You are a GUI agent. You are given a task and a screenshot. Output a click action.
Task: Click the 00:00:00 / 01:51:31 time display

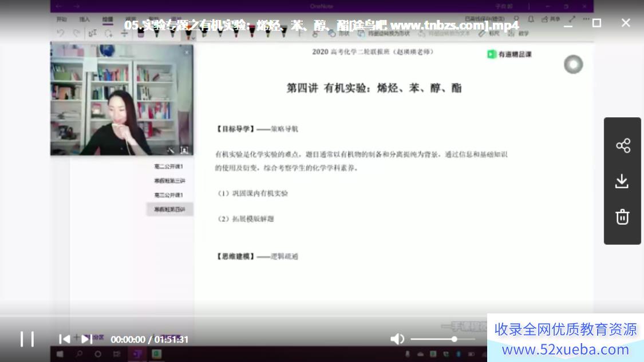(149, 340)
